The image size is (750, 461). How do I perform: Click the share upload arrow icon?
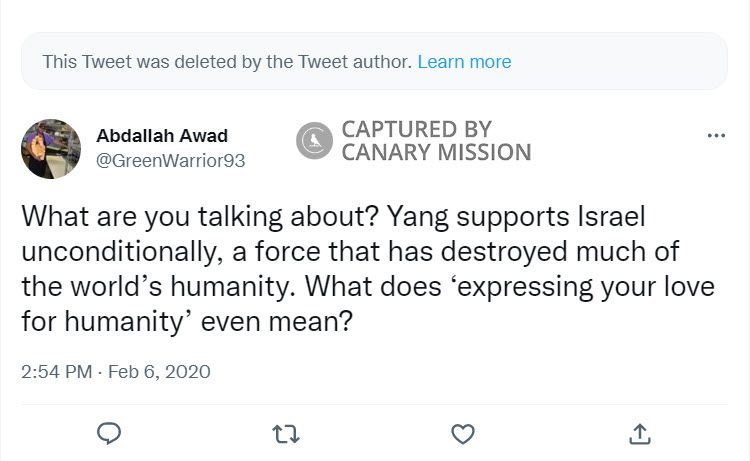(x=640, y=433)
